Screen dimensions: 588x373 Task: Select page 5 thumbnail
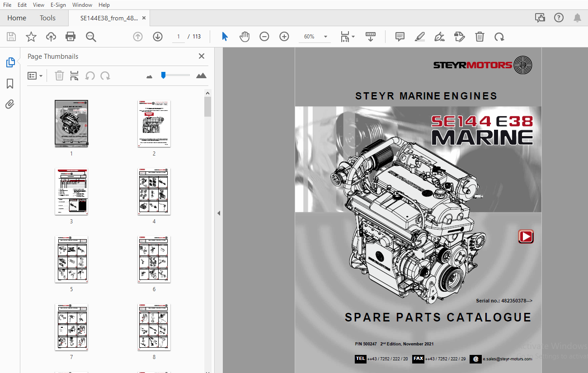point(71,259)
